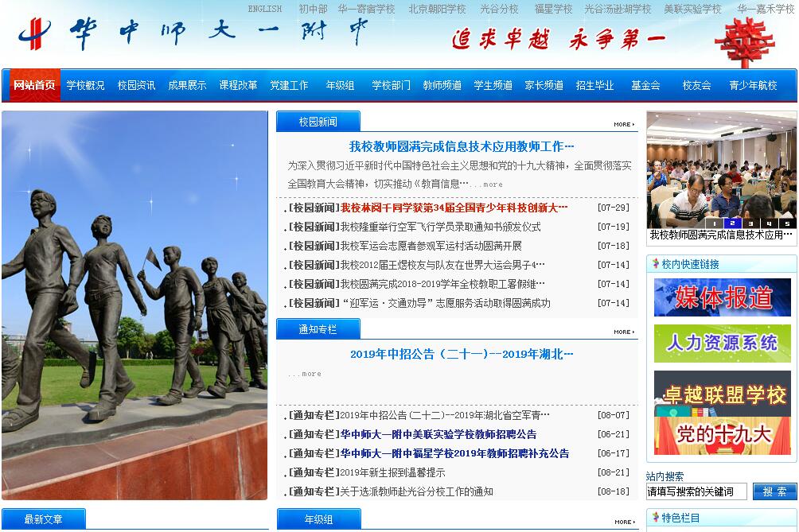Open the 华一寄宿学校 top link
799x532 pixels.
[366, 9]
